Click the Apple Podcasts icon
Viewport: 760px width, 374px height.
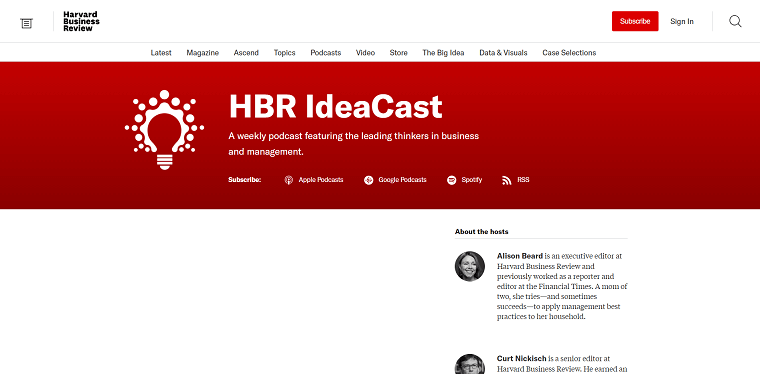coord(289,180)
